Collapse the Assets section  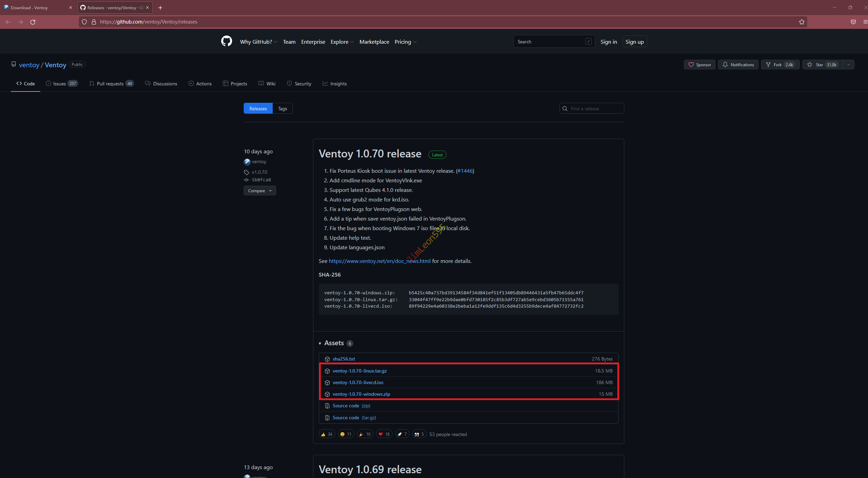[x=320, y=343]
